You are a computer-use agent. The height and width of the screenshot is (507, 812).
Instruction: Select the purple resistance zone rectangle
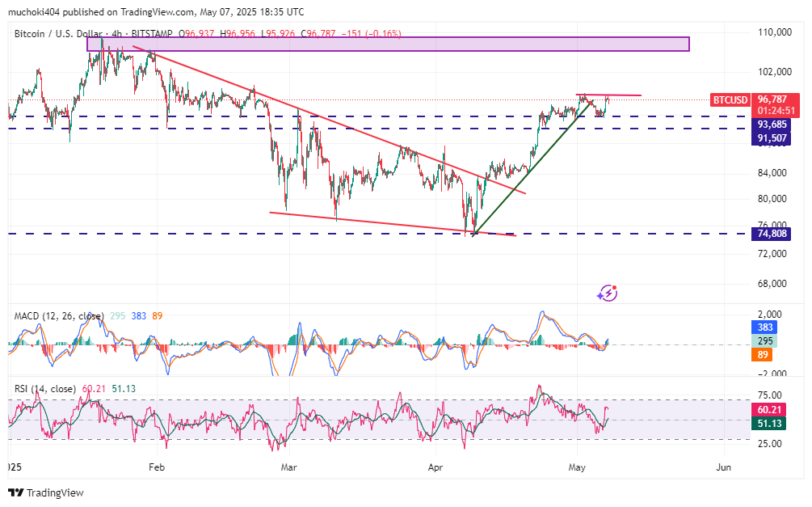point(388,44)
